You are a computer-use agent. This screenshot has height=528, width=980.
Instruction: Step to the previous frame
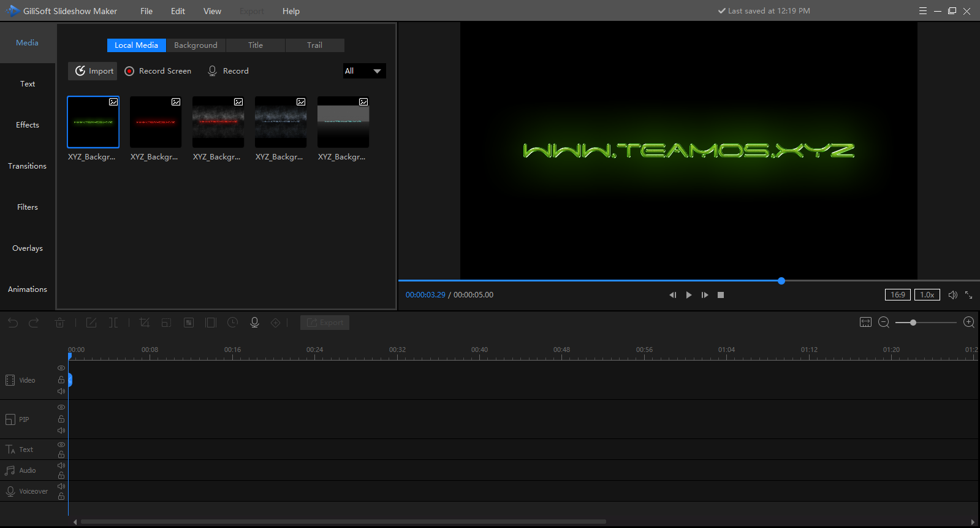click(x=672, y=295)
